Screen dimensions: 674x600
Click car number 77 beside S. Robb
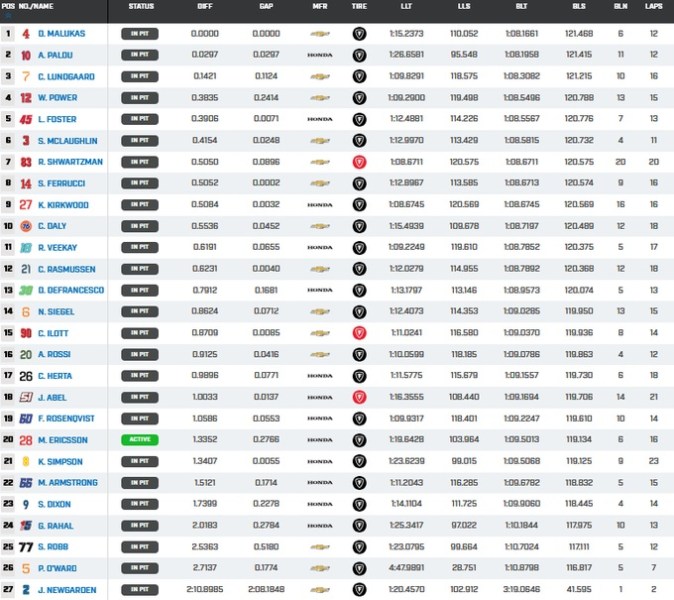point(26,547)
